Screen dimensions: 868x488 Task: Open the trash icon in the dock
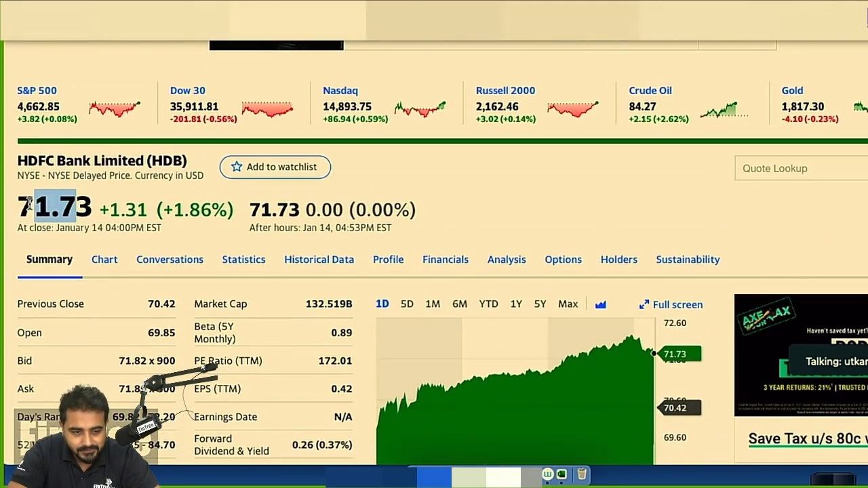coord(582,474)
